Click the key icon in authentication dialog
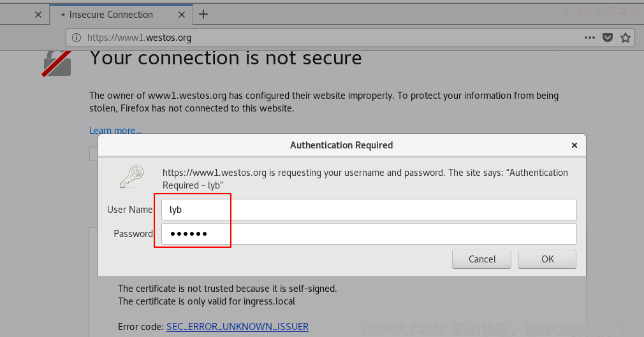The height and width of the screenshot is (337, 644). point(132,177)
